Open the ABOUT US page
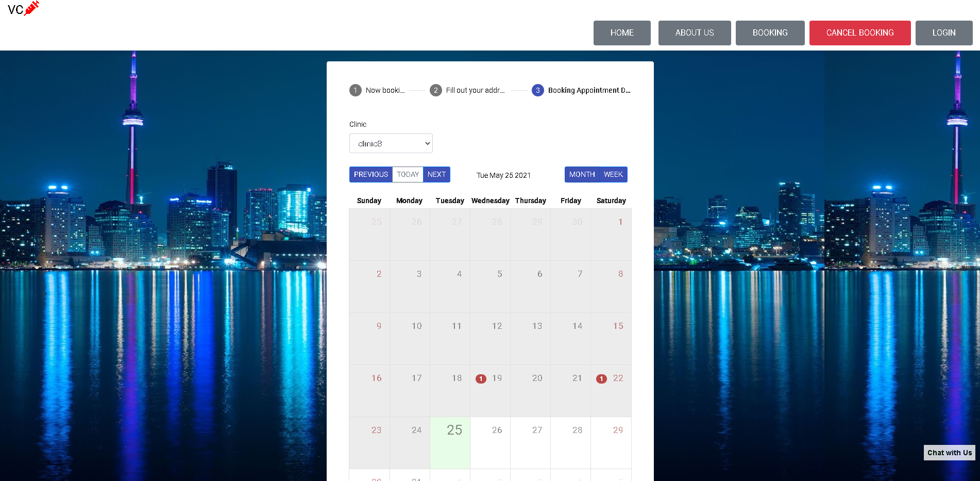980x481 pixels. point(694,32)
